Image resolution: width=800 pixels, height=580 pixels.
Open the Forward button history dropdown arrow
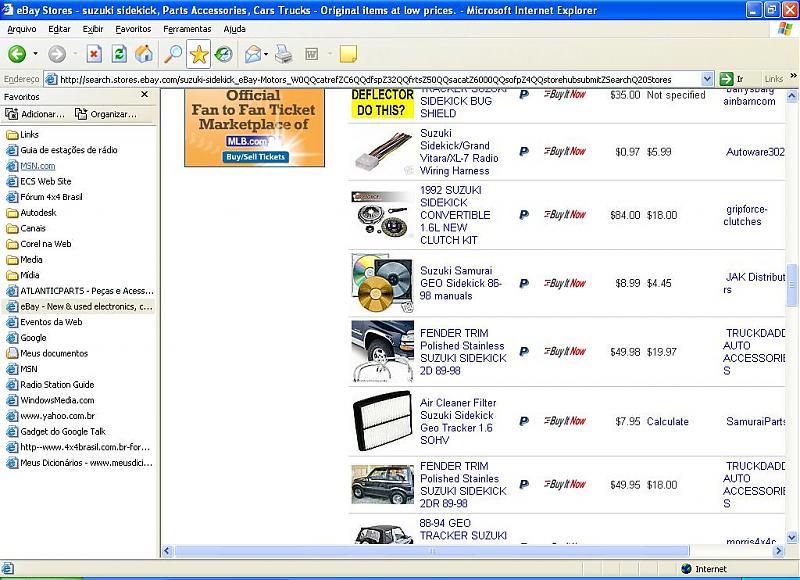pos(75,54)
